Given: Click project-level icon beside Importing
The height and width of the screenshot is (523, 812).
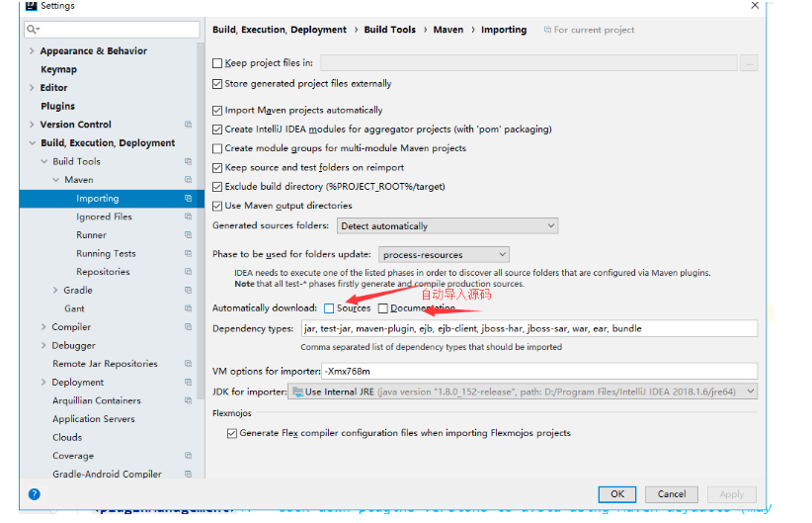Looking at the screenshot, I should (x=188, y=198).
